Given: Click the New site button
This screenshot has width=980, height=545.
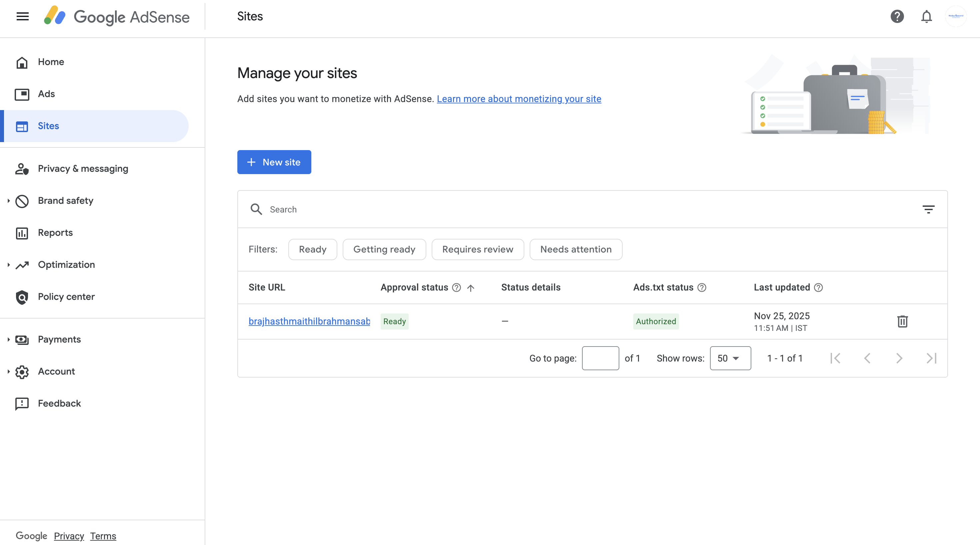Looking at the screenshot, I should [274, 162].
